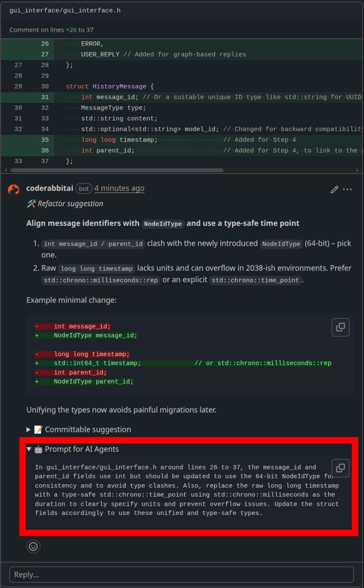The width and height of the screenshot is (364, 588).
Task: Select added line number 35 in the diff
Action: pos(45,140)
